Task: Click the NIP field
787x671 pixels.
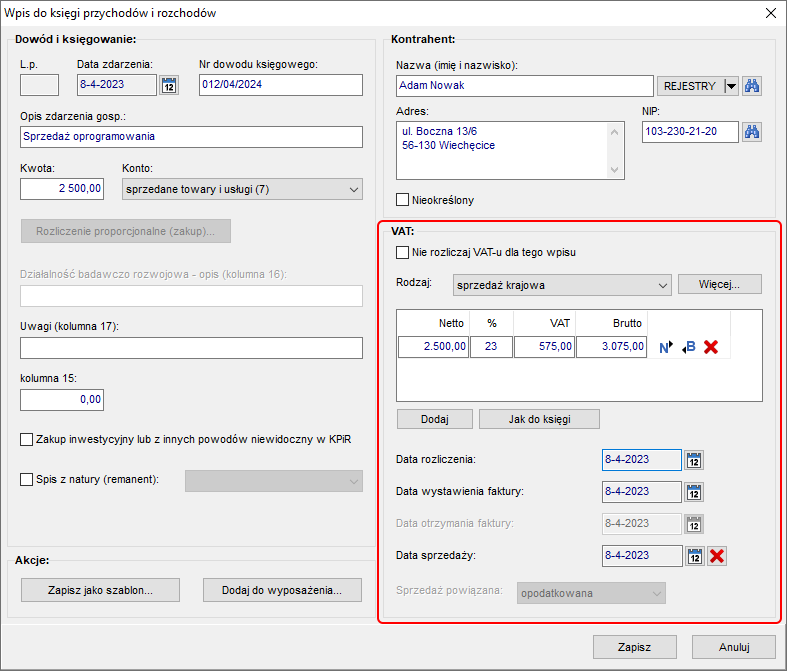Action: pos(690,132)
